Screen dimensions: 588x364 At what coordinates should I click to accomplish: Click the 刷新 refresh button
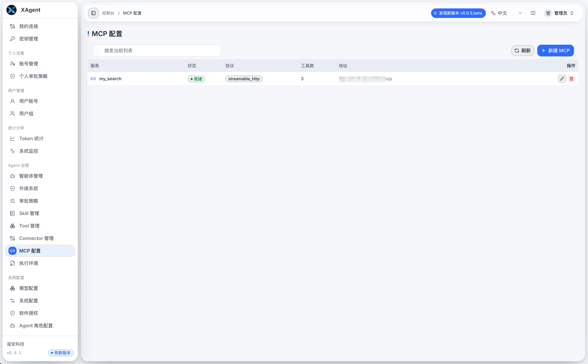(523, 51)
